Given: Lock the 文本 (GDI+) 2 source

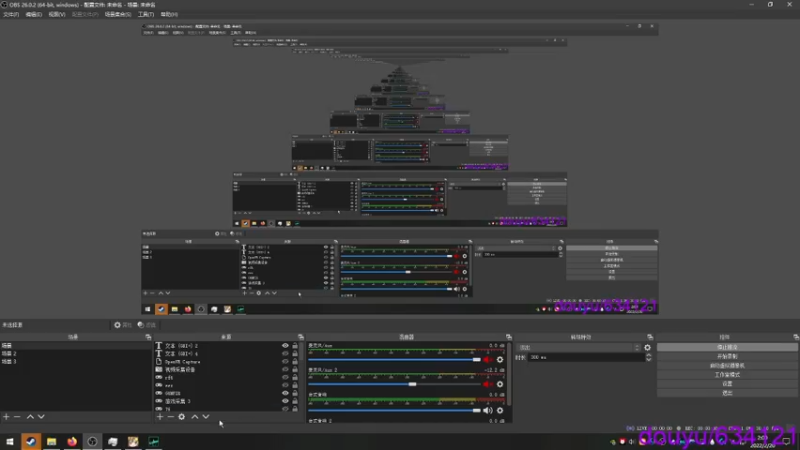Looking at the screenshot, I should (x=295, y=345).
